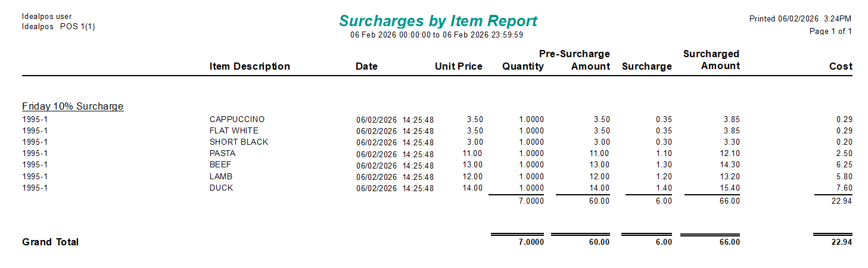Select the BEEF cost value 6.25

844,165
